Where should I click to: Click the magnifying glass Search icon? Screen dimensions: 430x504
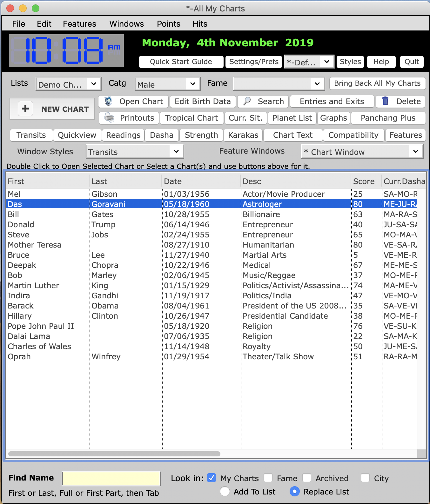pos(247,101)
